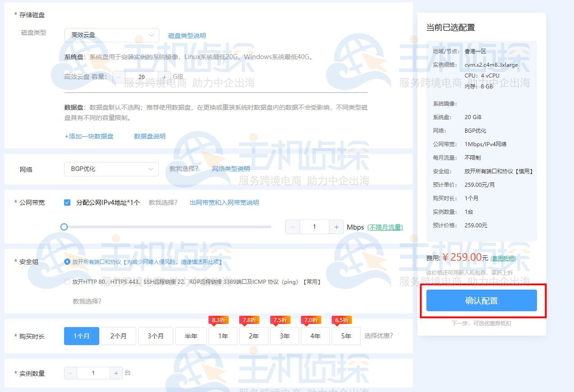This screenshot has height=392, width=574.
Task: Increase public bandwidth using the plus button
Action: (337, 227)
